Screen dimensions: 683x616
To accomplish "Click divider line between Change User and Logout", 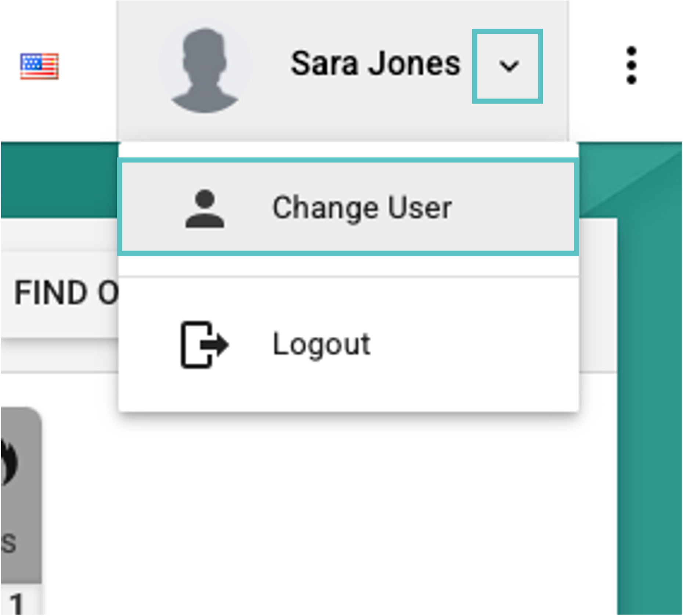I will point(349,277).
